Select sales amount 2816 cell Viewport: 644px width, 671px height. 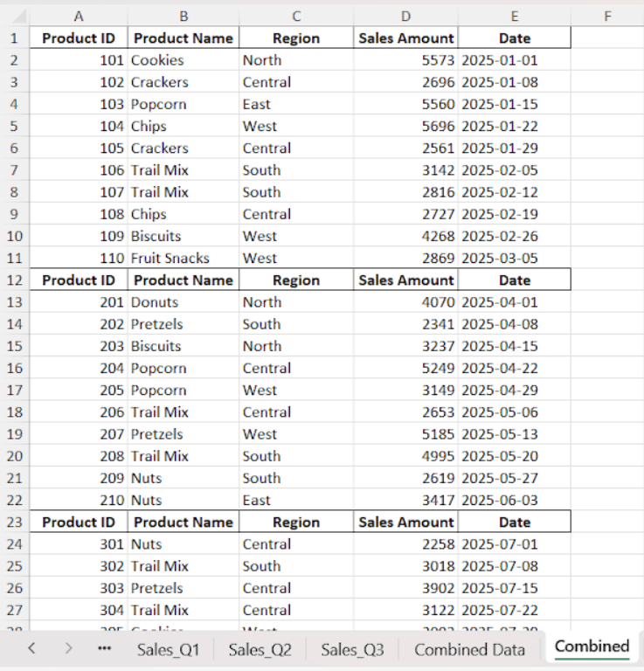pyautogui.click(x=405, y=192)
